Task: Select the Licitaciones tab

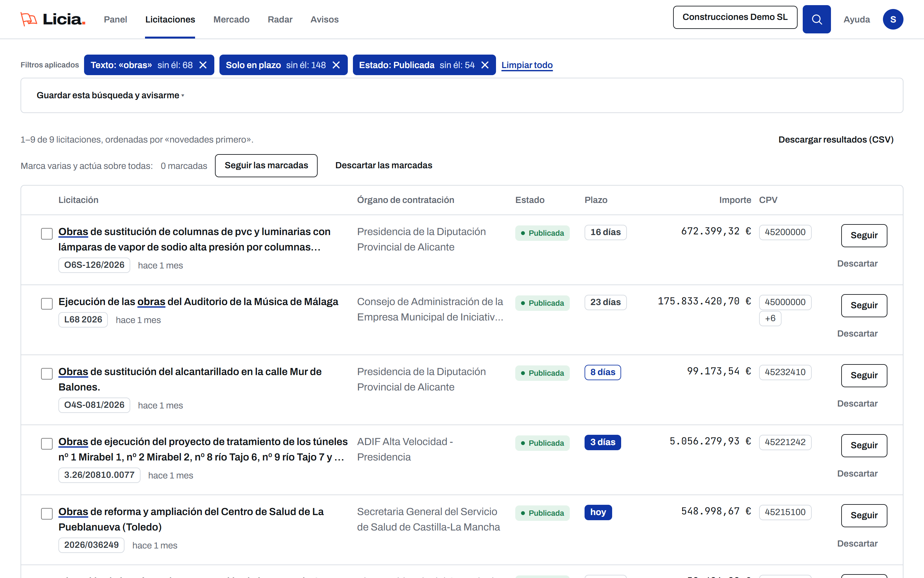Action: pyautogui.click(x=170, y=20)
